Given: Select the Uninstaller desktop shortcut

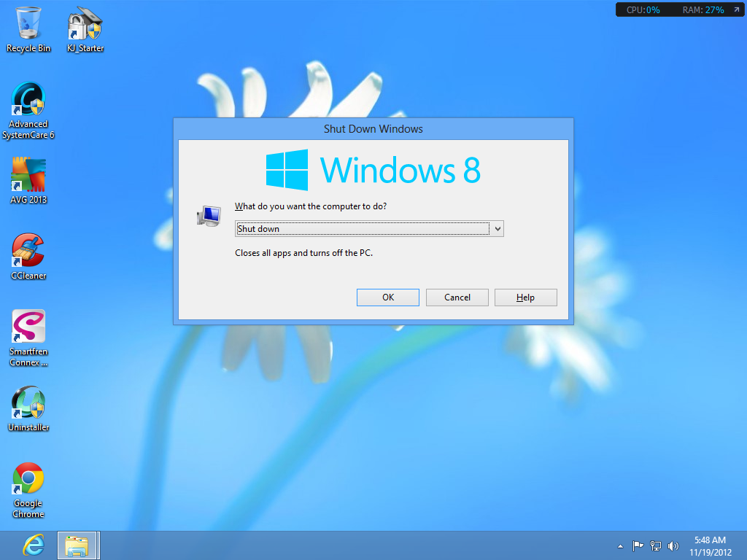Looking at the screenshot, I should coord(28,408).
